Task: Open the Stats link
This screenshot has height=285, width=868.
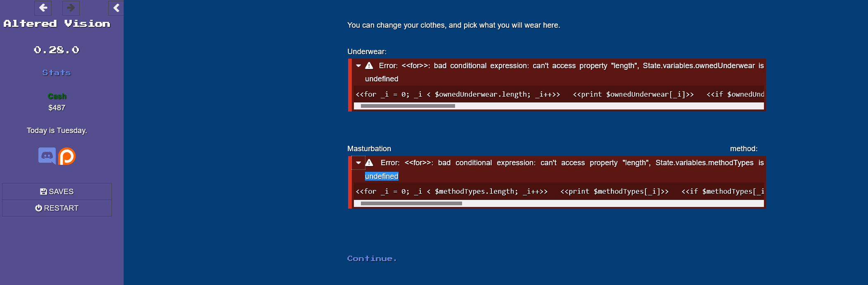Action: pyautogui.click(x=57, y=73)
